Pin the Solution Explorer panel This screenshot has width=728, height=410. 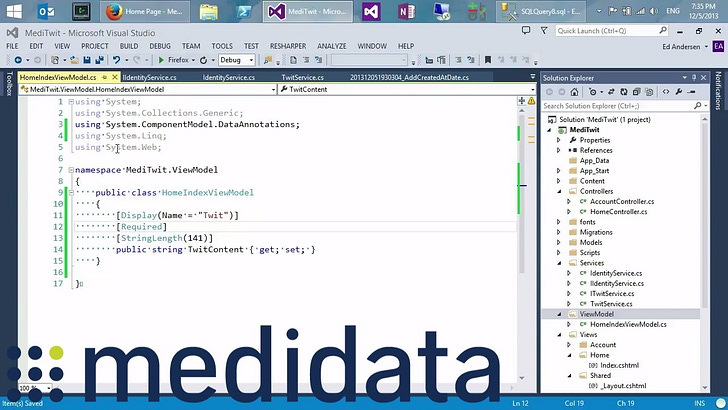(x=694, y=78)
